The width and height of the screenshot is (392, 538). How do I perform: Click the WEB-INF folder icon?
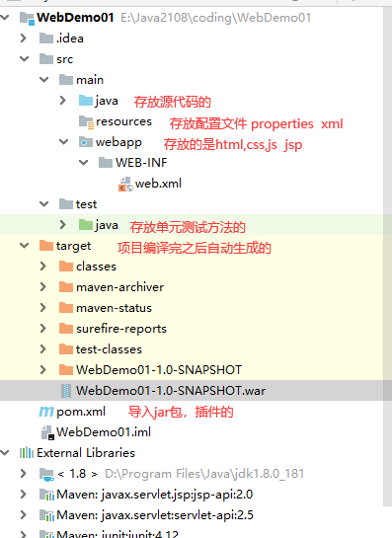tap(106, 162)
